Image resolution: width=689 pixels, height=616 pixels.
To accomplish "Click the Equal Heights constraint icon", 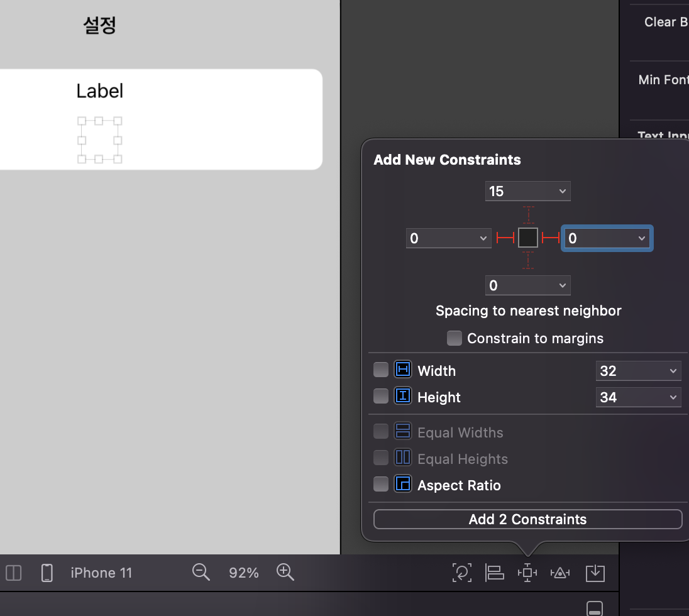I will [402, 458].
